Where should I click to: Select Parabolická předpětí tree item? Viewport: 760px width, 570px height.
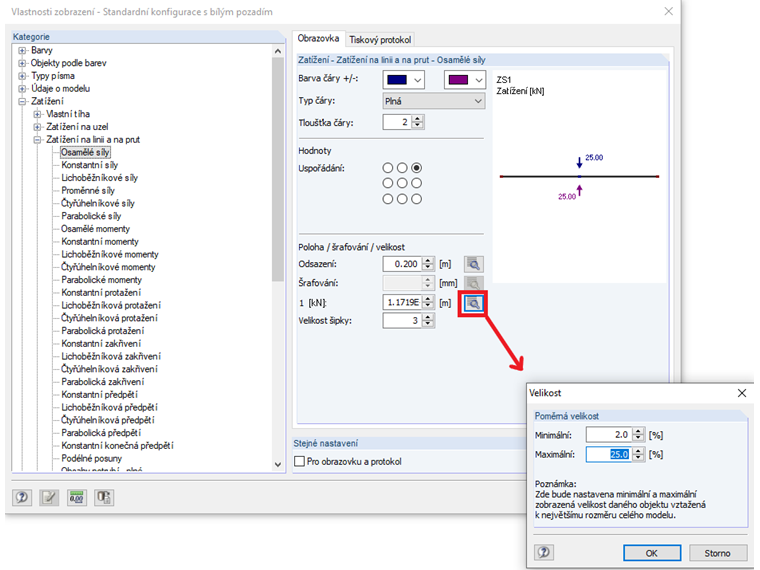coord(101,433)
